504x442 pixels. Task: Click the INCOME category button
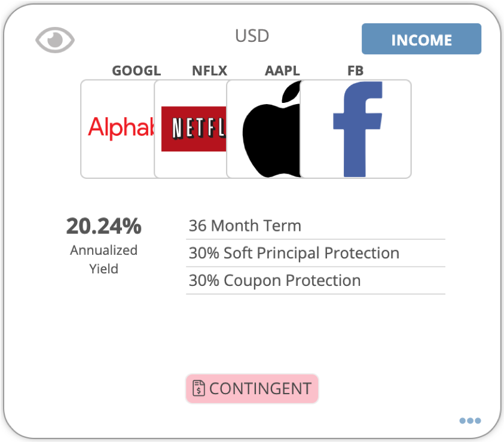[x=421, y=39]
